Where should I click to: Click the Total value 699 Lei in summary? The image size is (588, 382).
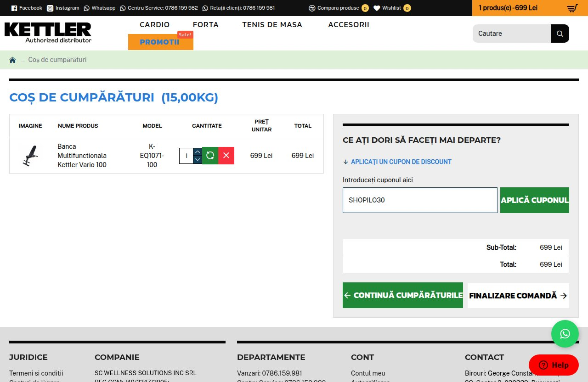click(551, 264)
